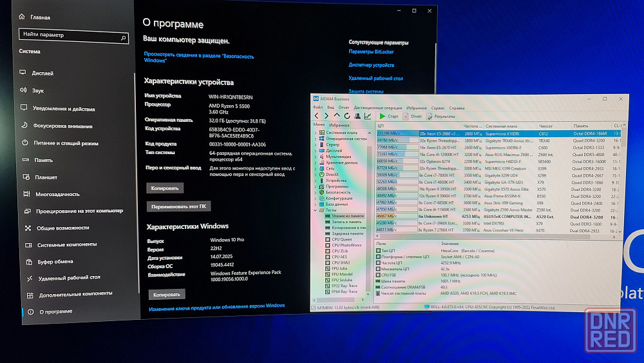Screen dimensions: 644x363
Task: Open Параметры BitLocker link
Action: point(371,52)
